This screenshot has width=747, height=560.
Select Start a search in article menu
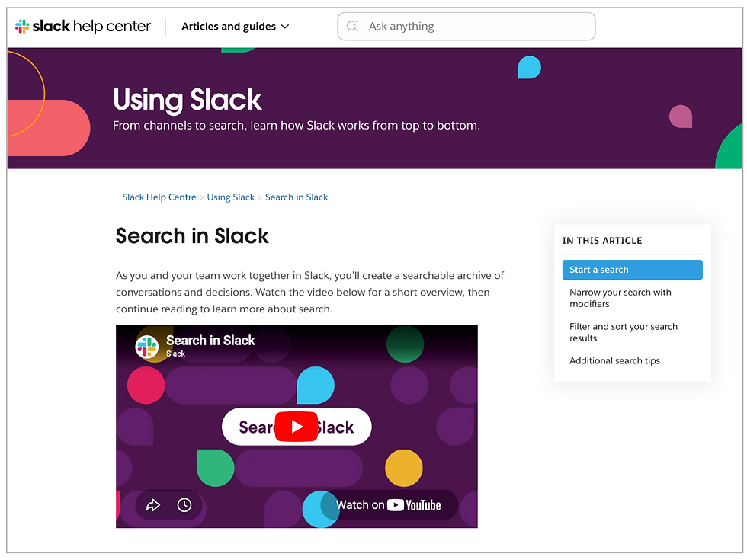pos(632,270)
